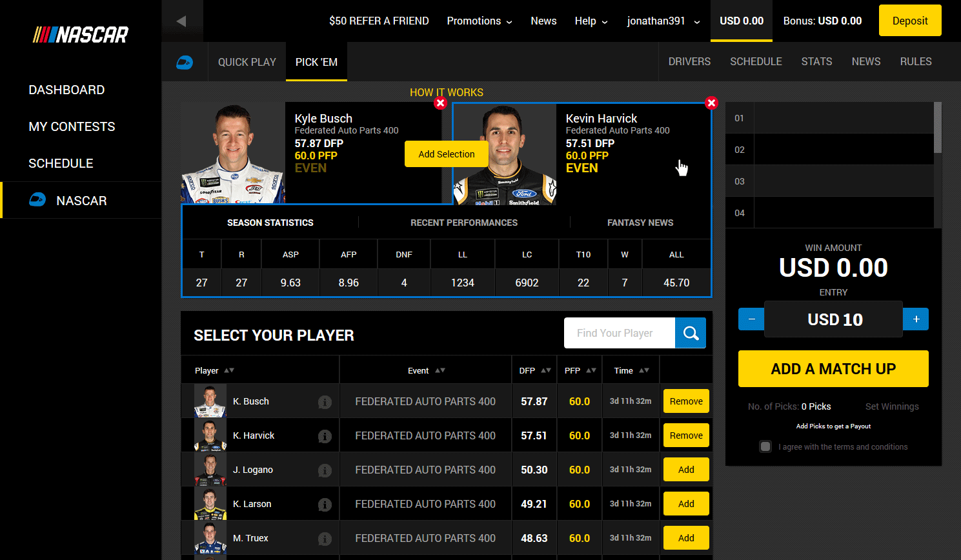961x560 pixels.
Task: Click helmet icon in NASCAR sidebar item
Action: pos(37,200)
